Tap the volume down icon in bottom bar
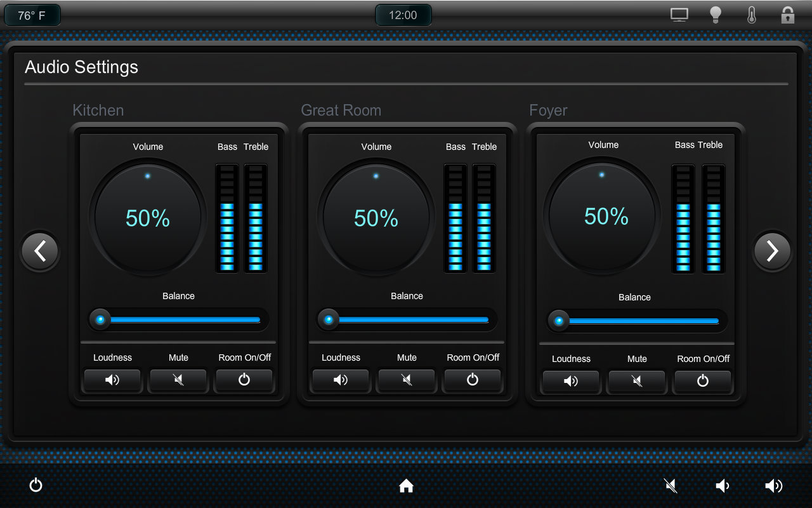This screenshot has height=508, width=812. coord(723,486)
